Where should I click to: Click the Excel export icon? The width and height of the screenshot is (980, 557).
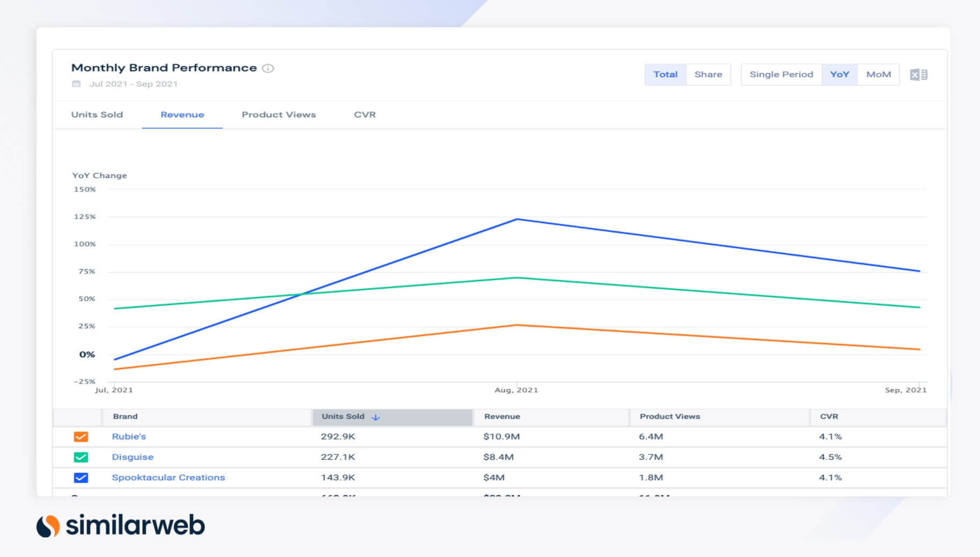pos(918,75)
